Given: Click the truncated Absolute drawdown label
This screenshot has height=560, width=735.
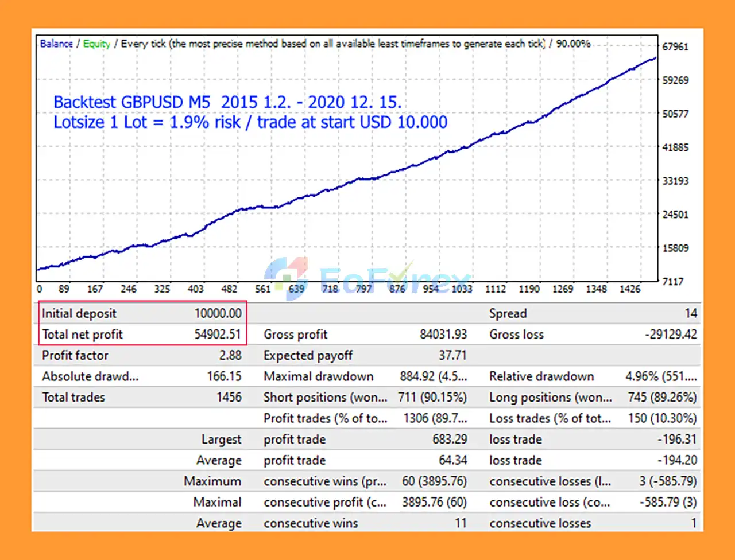Looking at the screenshot, I should (x=90, y=376).
